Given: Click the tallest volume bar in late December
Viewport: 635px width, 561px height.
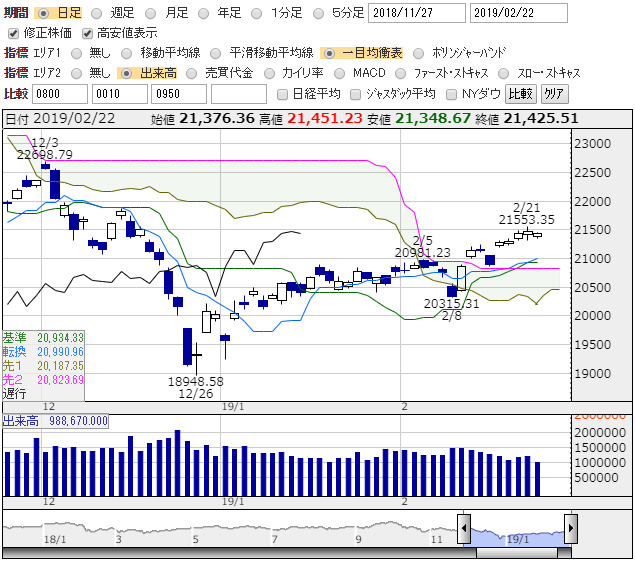Looking at the screenshot, I should point(177,463).
